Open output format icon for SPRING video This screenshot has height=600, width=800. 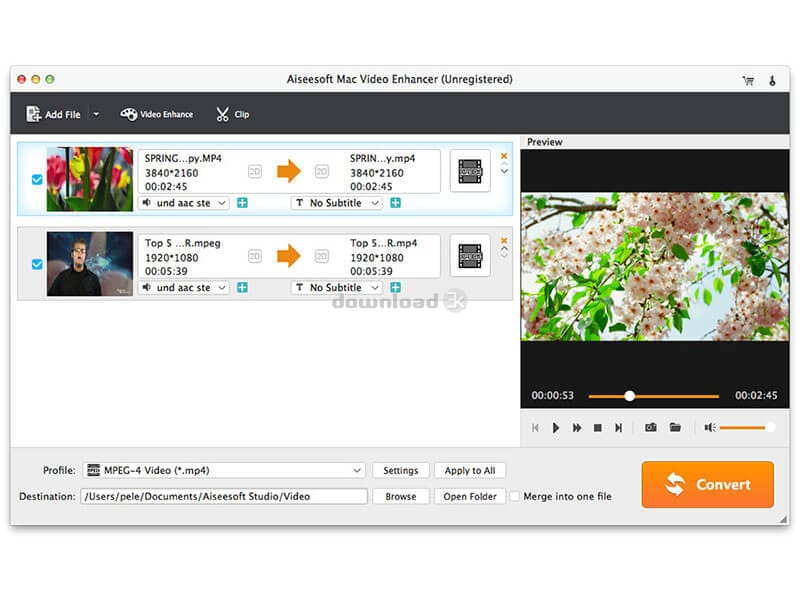[x=470, y=171]
